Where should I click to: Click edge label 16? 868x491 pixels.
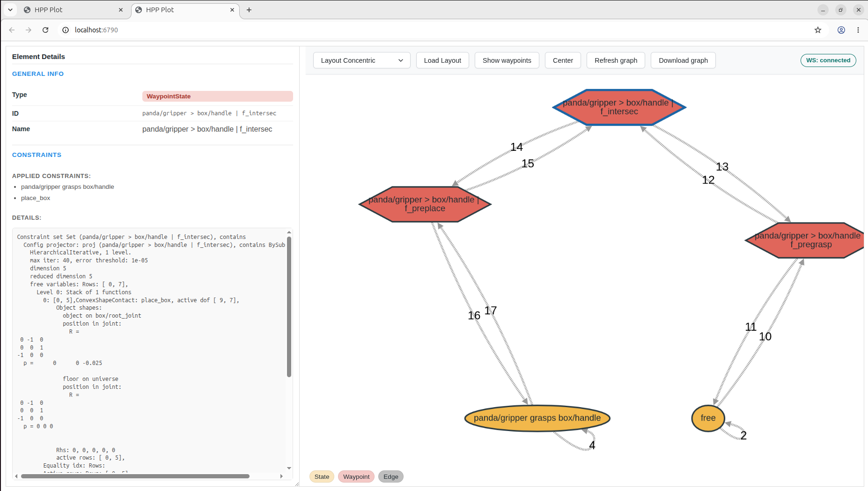point(474,316)
